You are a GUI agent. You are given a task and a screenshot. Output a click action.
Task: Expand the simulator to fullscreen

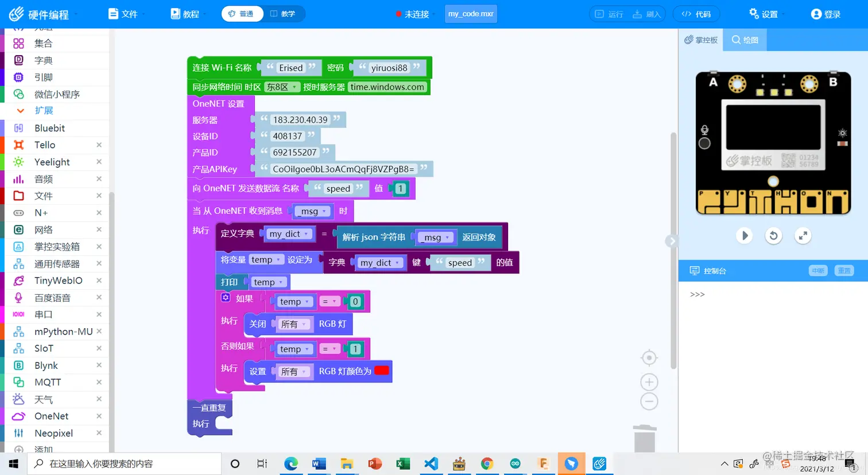(803, 235)
